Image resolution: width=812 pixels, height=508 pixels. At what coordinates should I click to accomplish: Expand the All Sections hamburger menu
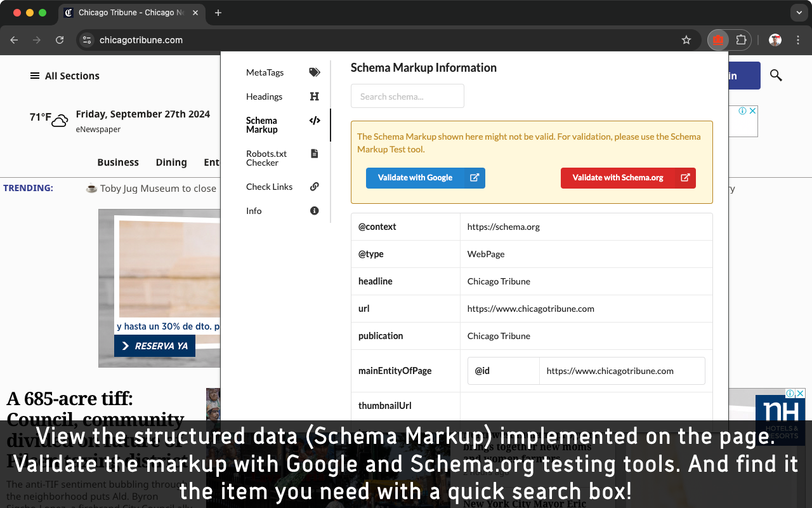[x=35, y=76]
